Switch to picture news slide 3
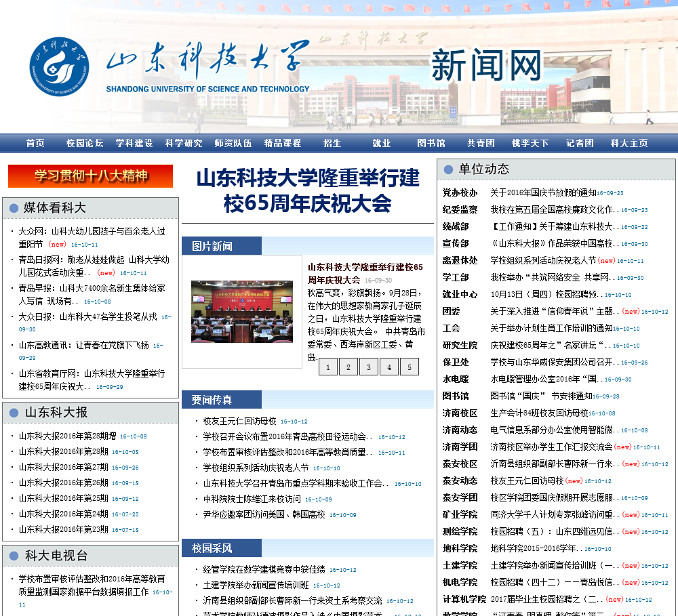The width and height of the screenshot is (678, 616). pos(369,367)
